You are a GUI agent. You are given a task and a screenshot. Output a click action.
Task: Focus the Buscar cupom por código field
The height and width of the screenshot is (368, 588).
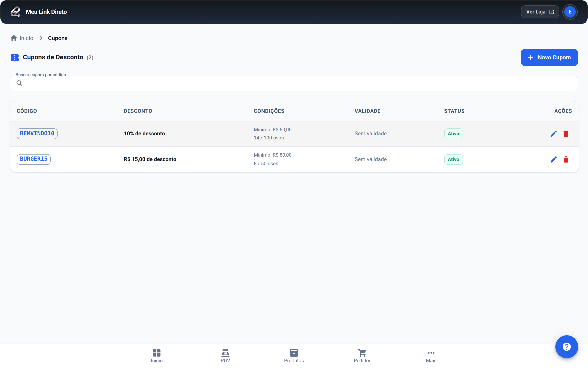click(x=294, y=83)
